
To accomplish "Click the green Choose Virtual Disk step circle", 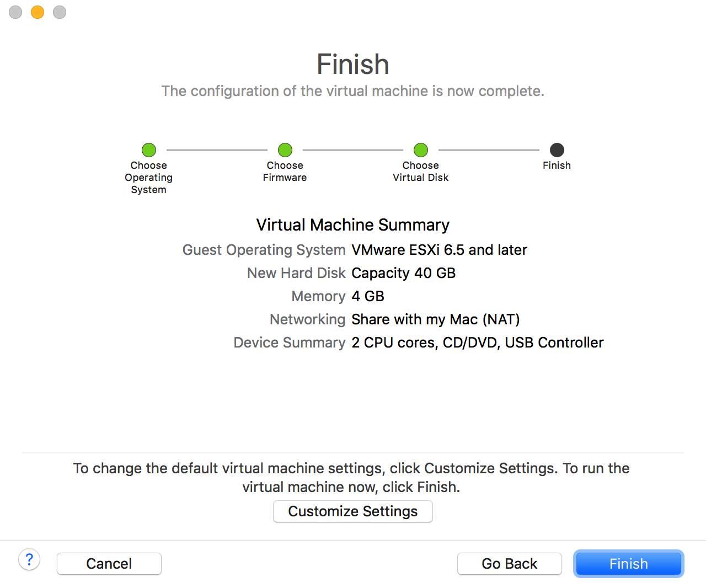I will tap(421, 150).
